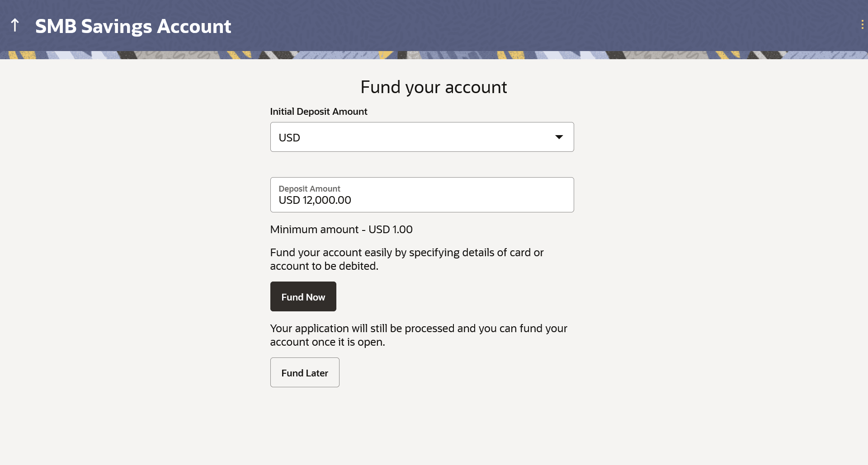
Task: Click the back arrow in the header
Action: click(15, 25)
